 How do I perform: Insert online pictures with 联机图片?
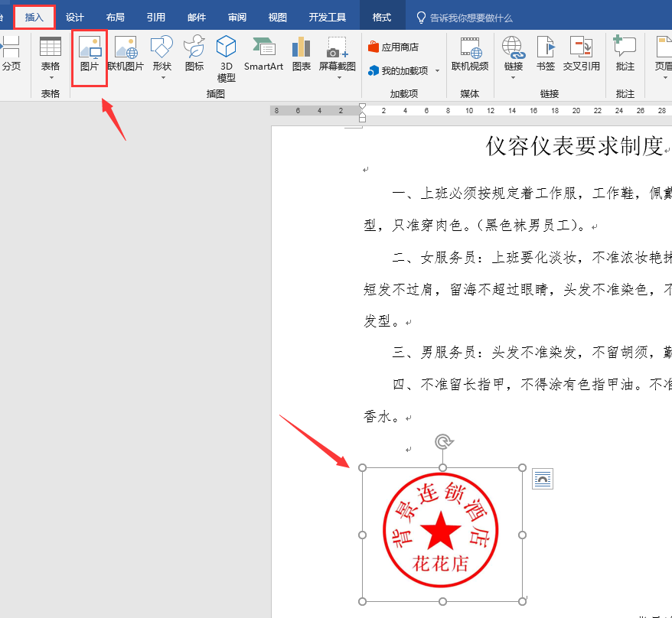coord(126,54)
